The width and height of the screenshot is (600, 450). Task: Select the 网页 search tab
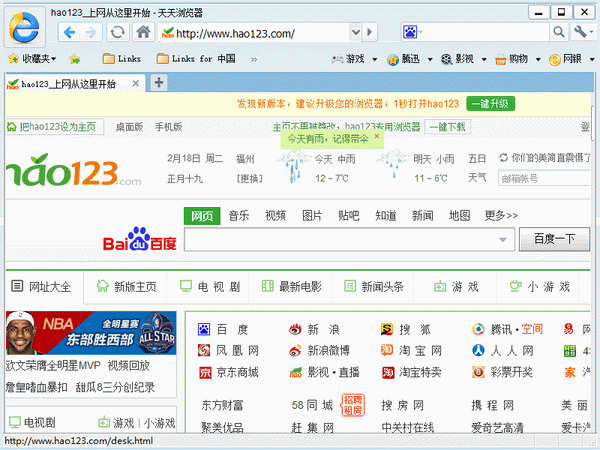202,216
